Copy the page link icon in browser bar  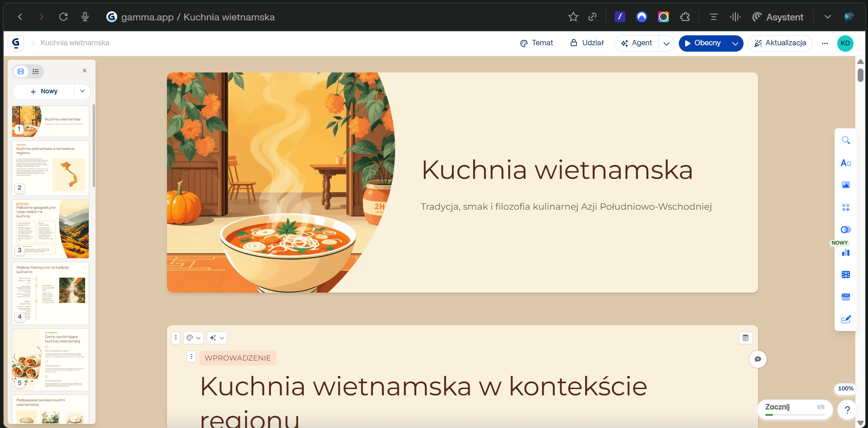click(x=592, y=17)
